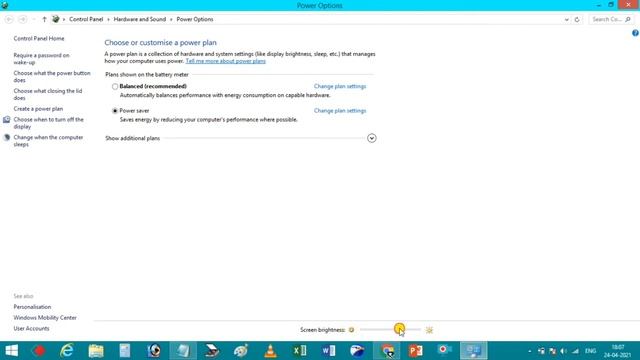The height and width of the screenshot is (360, 640).
Task: Select Hardware and Sound in breadcrumb
Action: click(140, 19)
